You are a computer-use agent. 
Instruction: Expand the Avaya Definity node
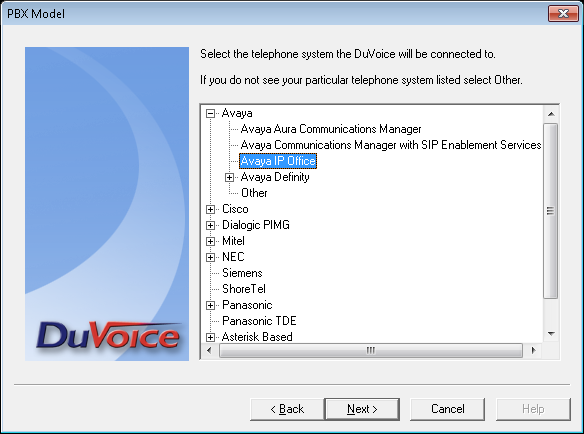(229, 177)
